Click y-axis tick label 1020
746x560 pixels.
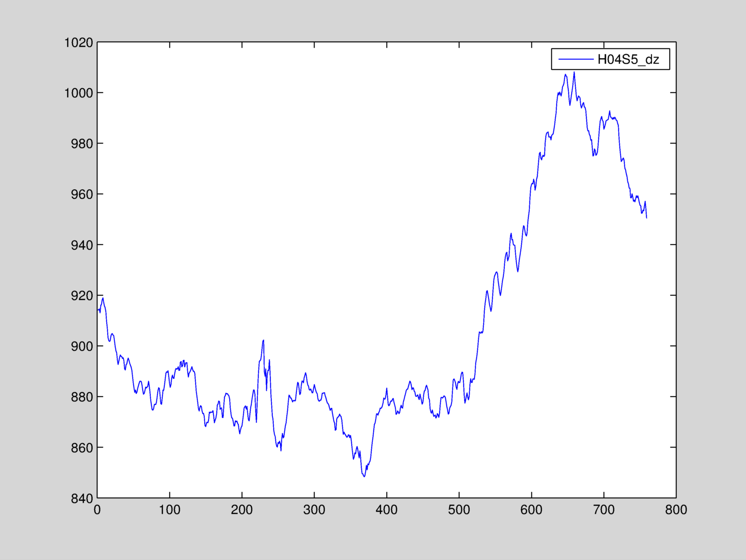[78, 43]
